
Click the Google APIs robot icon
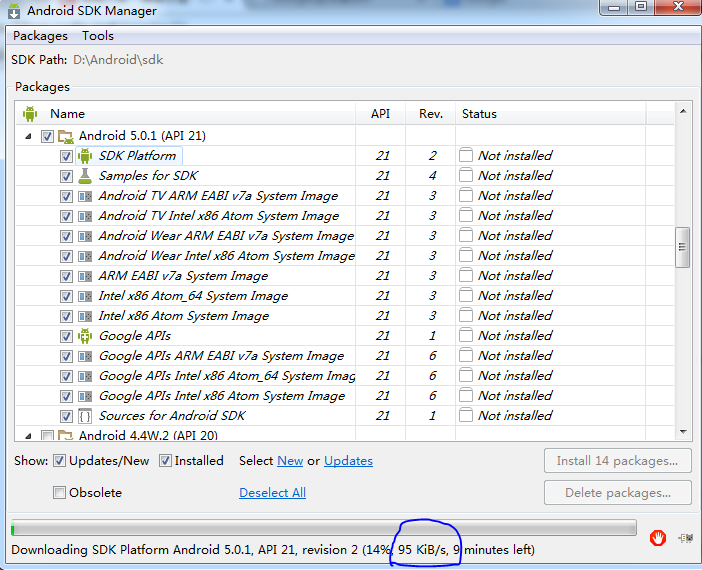pyautogui.click(x=85, y=336)
